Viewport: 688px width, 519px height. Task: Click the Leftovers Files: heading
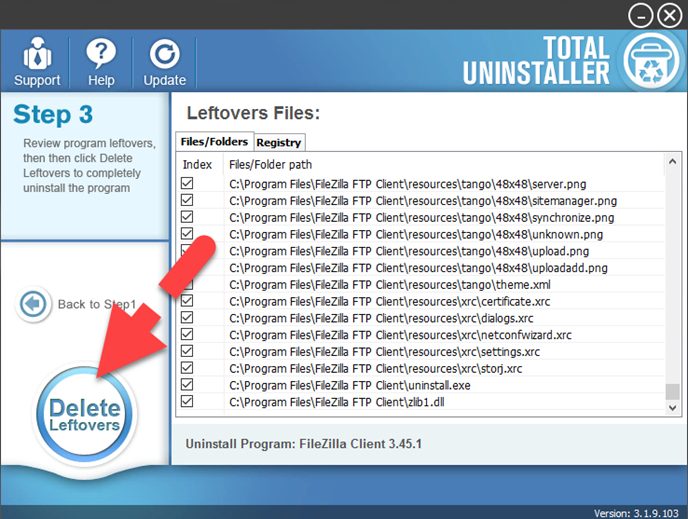(253, 113)
